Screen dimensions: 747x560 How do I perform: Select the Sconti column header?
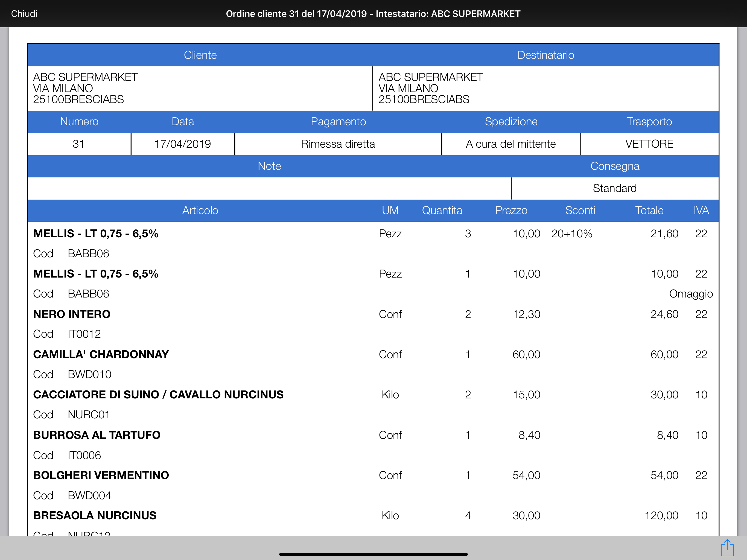pos(580,211)
